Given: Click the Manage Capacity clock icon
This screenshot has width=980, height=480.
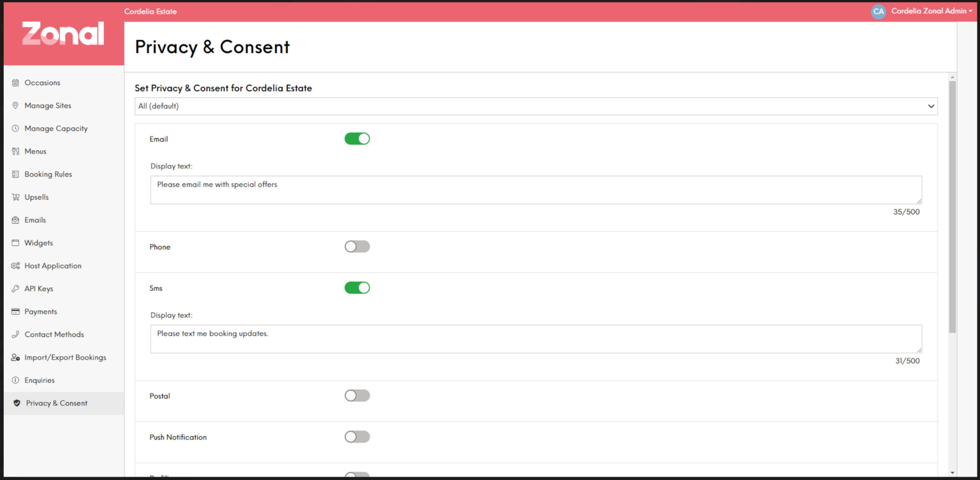Looking at the screenshot, I should tap(15, 128).
